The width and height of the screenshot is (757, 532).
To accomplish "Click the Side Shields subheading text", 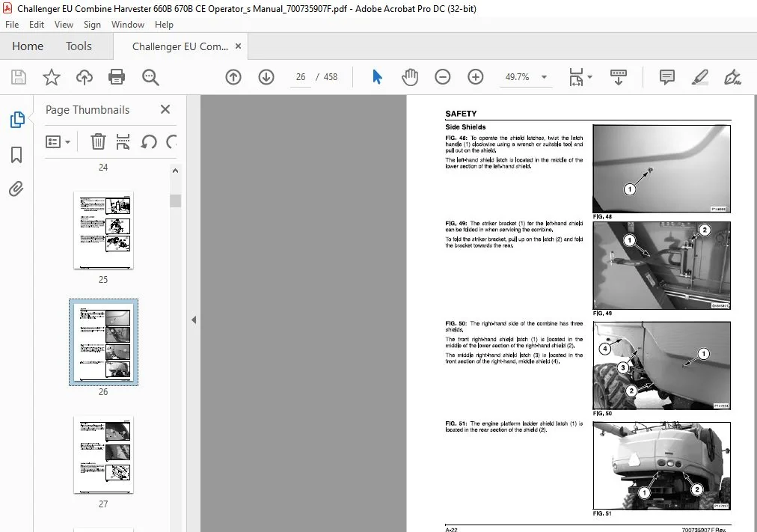I will pyautogui.click(x=465, y=127).
